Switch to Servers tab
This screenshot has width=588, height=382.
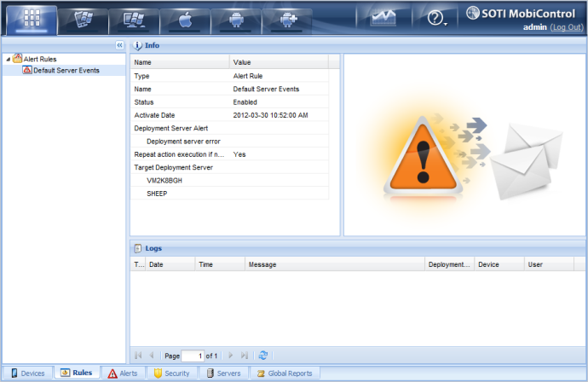click(x=223, y=373)
